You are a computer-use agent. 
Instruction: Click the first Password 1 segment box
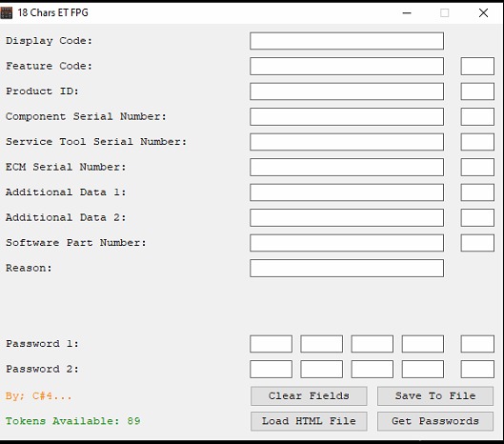[x=271, y=344]
